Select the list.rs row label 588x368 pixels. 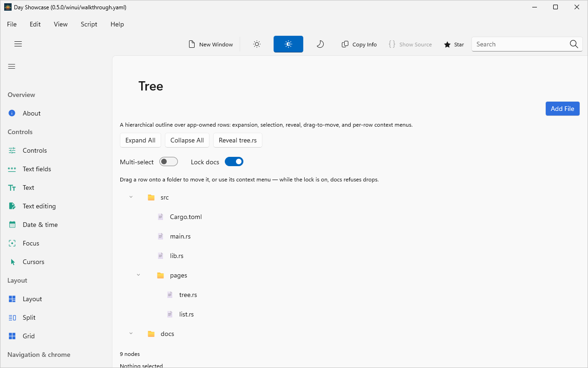click(186, 314)
